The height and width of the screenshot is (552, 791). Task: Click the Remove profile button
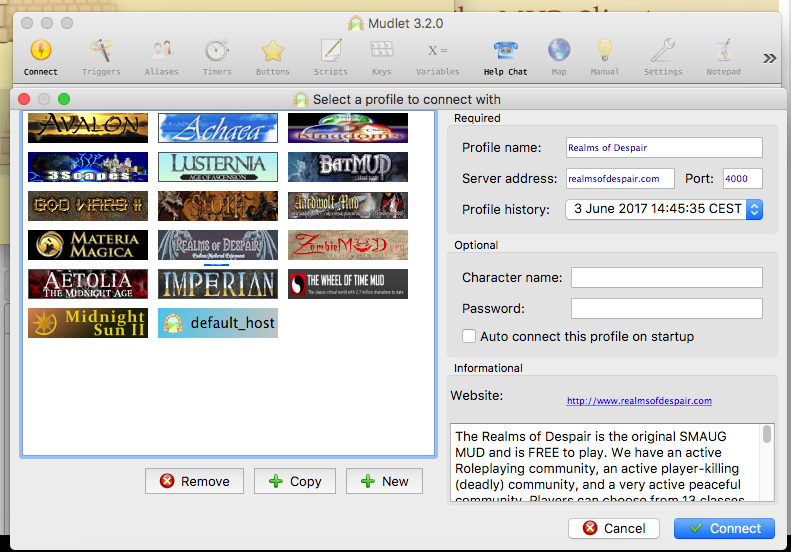click(194, 481)
